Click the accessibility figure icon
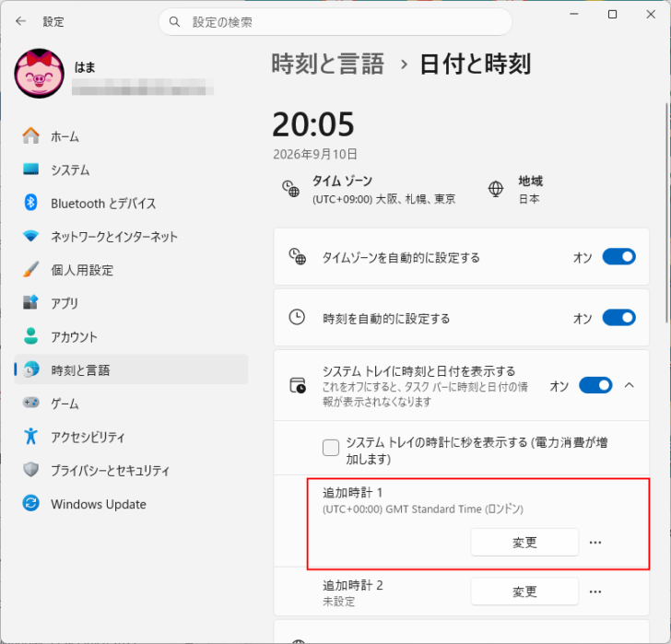671x644 pixels. 30,437
